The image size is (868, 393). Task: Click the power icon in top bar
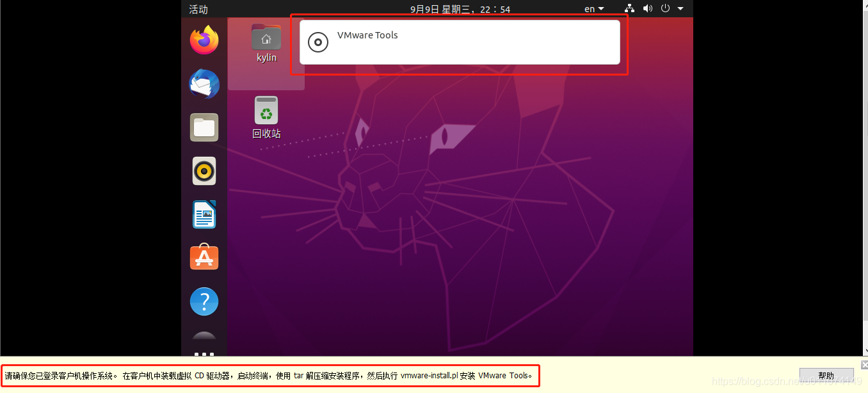pos(665,9)
